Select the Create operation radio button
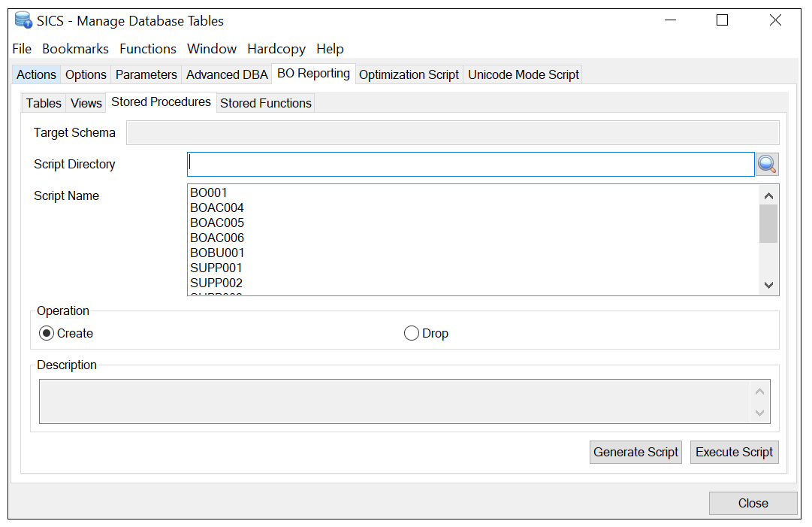Image resolution: width=812 pixels, height=527 pixels. [x=47, y=333]
